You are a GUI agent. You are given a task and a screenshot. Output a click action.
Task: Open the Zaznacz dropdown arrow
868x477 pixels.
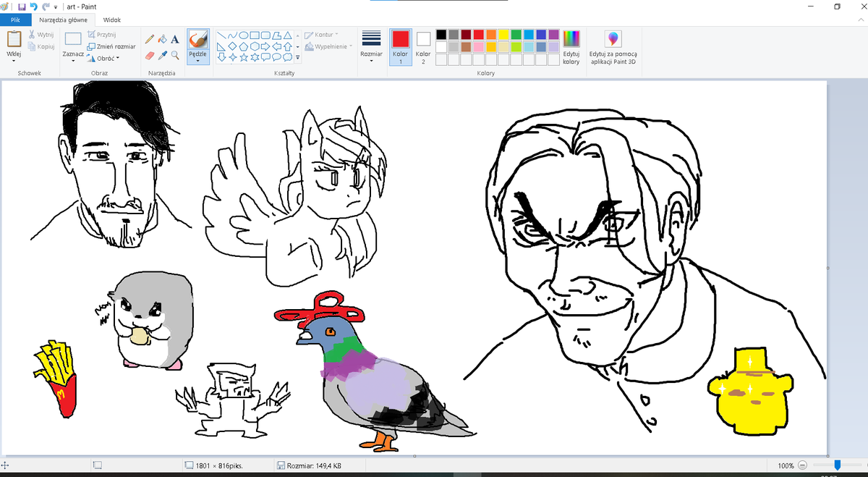tap(73, 61)
